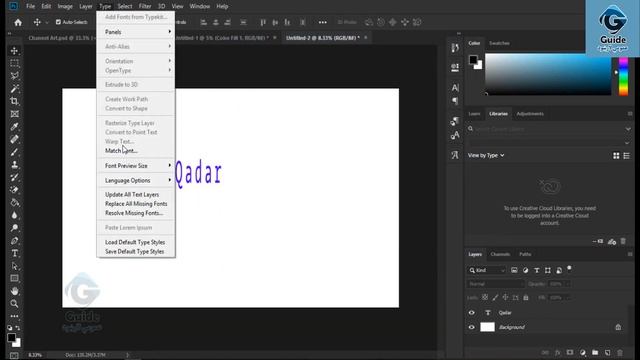
Task: Toggle filter for shape layers
Action: 548,270
